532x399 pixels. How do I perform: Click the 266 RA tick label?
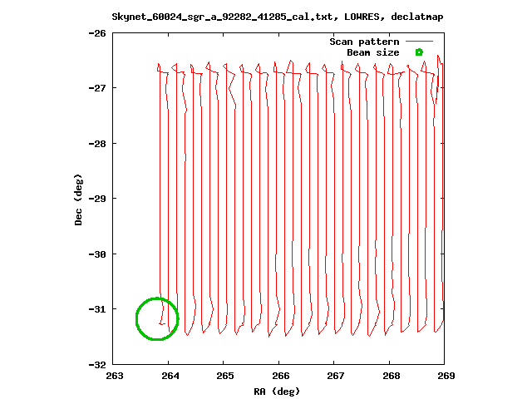tap(281, 376)
